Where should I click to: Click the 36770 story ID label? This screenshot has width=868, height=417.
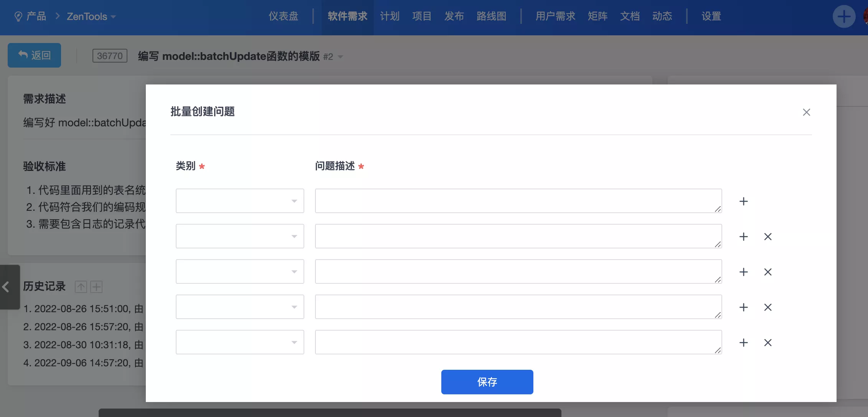[x=110, y=56]
